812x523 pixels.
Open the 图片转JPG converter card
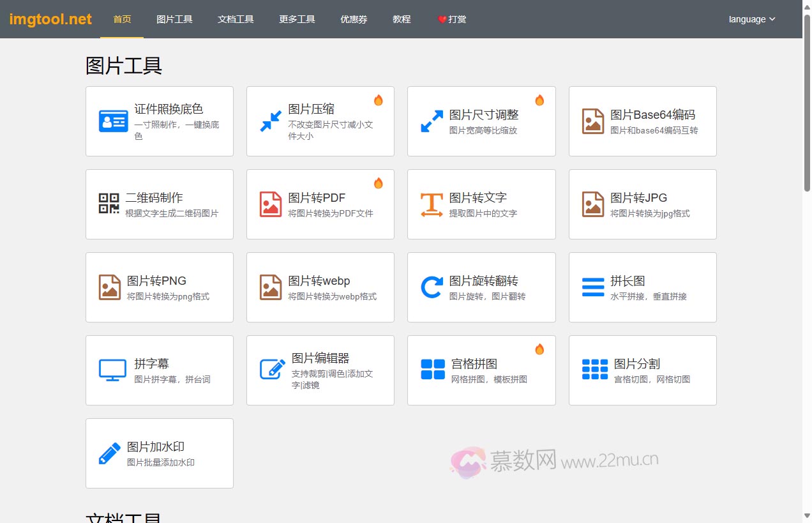(642, 204)
